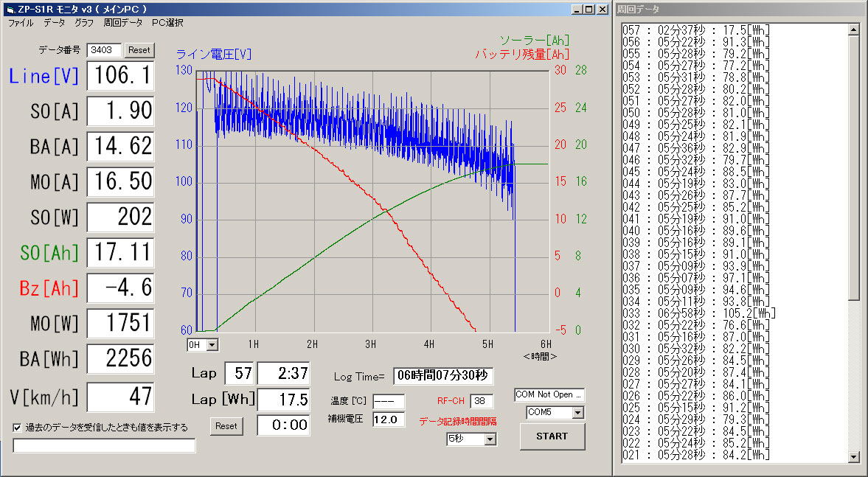Screen dimensions: 868x477
Task: Open the ファイル menu
Action: pos(21,23)
